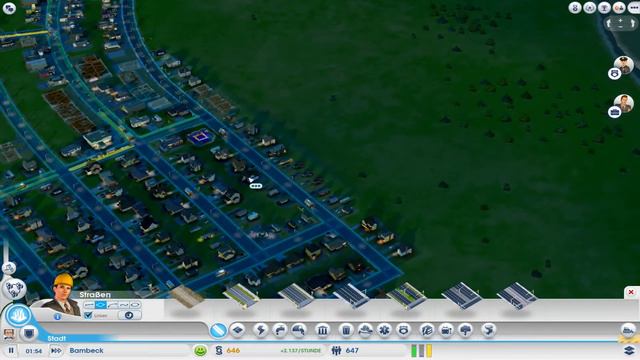Click the info icon below advisor portrait

[x=57, y=316]
